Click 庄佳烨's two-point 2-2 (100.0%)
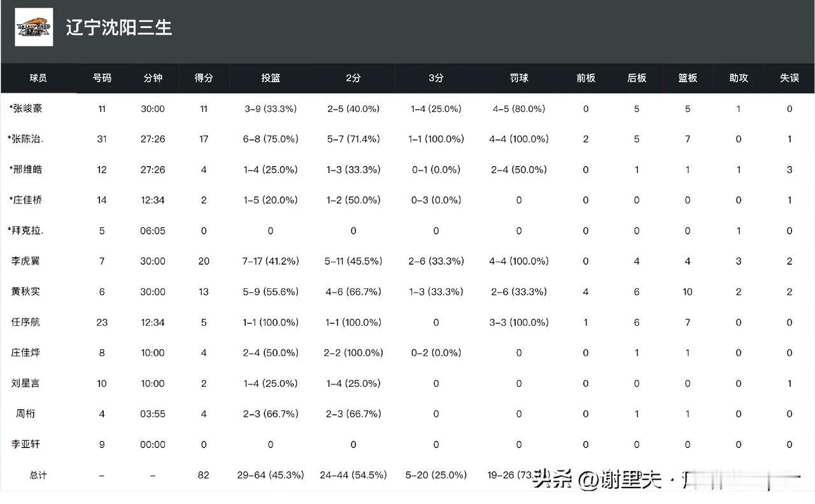 point(353,353)
